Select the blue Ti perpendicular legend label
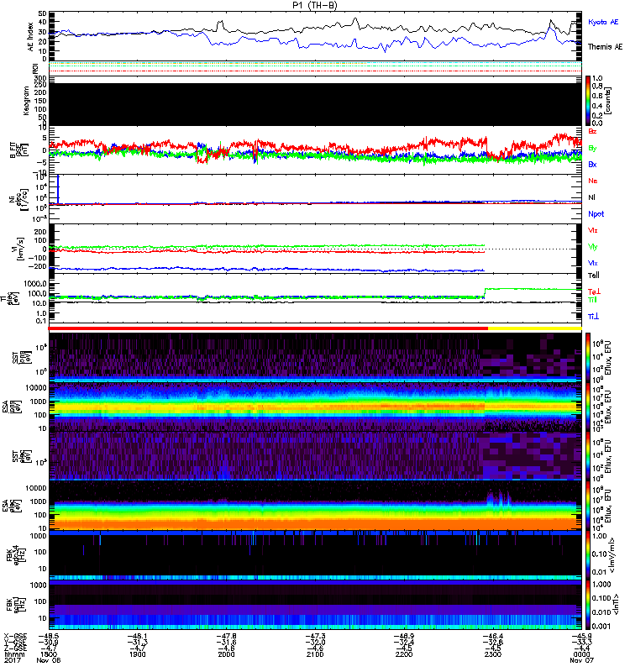The image size is (630, 672). click(594, 317)
